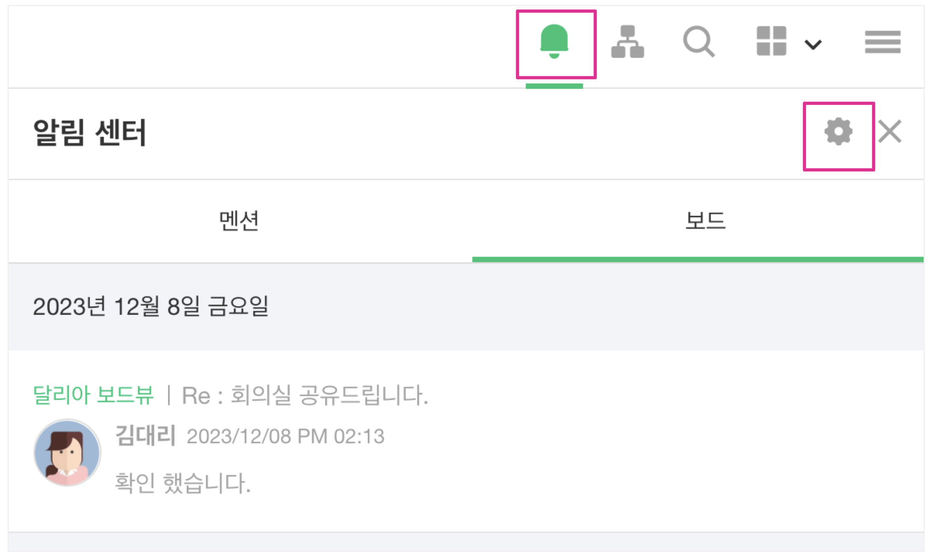Click the green indicator bar under the bell
The width and height of the screenshot is (930, 560).
coord(554,86)
